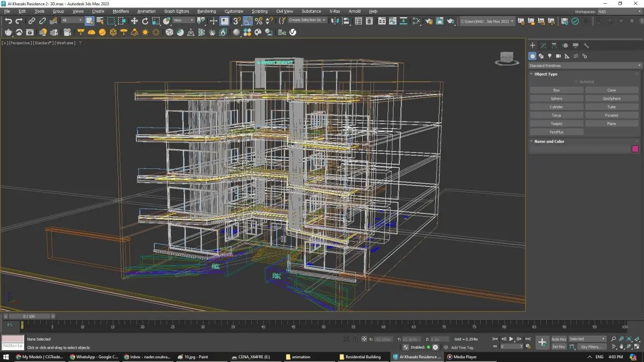
Task: Open the reference coordinate View dropdown
Action: (183, 20)
